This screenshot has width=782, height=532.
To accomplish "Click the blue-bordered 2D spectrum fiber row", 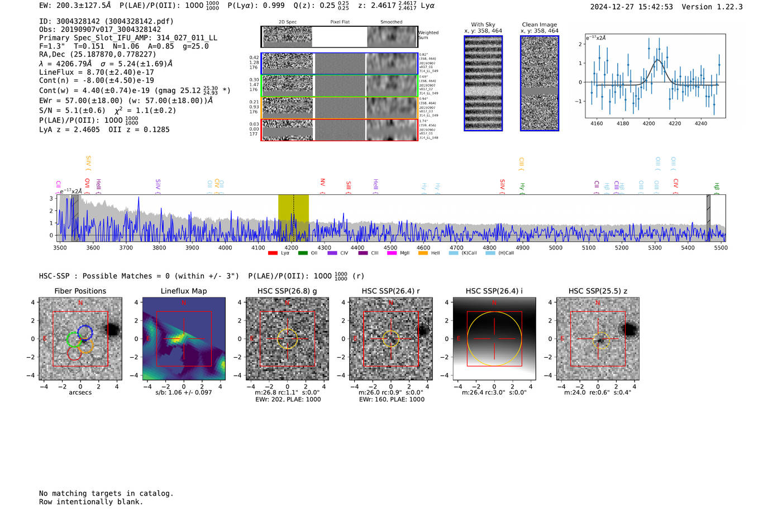I will click(339, 64).
